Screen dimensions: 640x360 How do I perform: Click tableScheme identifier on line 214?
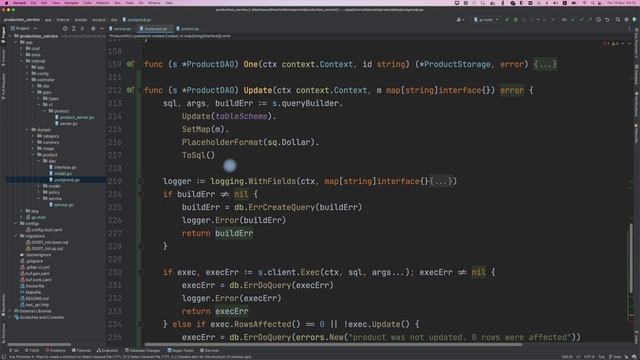click(x=241, y=116)
